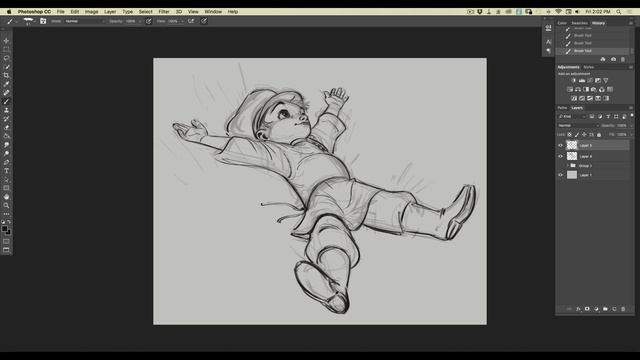This screenshot has width=640, height=360.
Task: Switch to the Swatches tab
Action: click(x=579, y=23)
